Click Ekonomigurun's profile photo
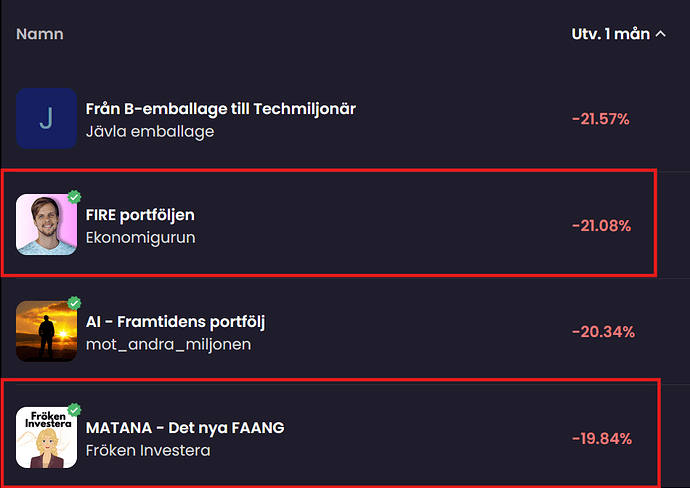Image resolution: width=690 pixels, height=488 pixels. coord(46,225)
